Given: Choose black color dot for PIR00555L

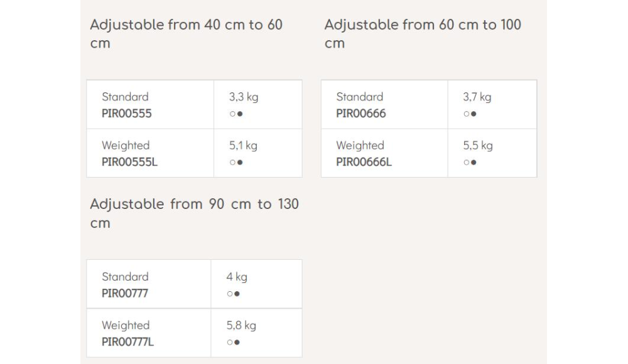Looking at the screenshot, I should coord(240,162).
